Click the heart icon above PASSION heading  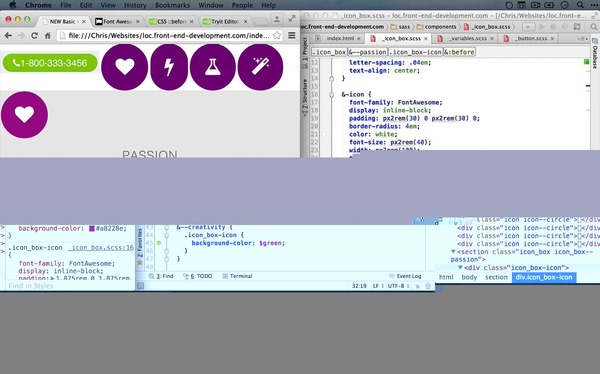tap(24, 114)
